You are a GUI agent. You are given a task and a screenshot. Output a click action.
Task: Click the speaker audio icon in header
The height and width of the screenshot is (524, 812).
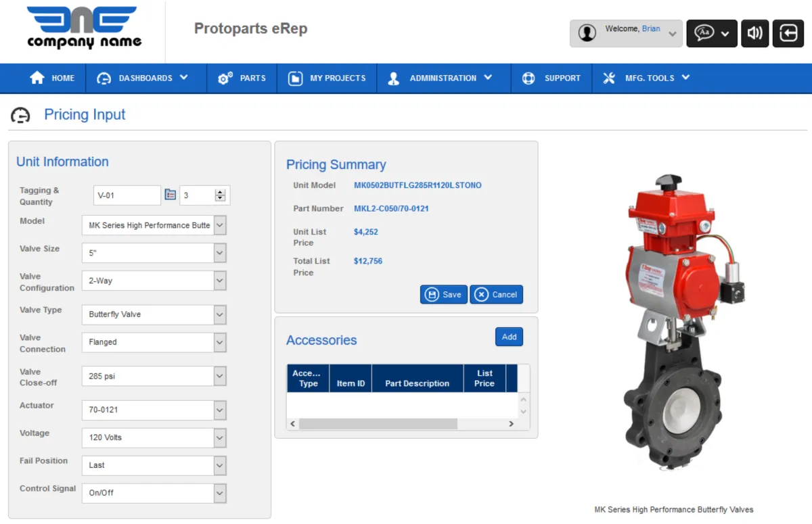click(x=754, y=33)
